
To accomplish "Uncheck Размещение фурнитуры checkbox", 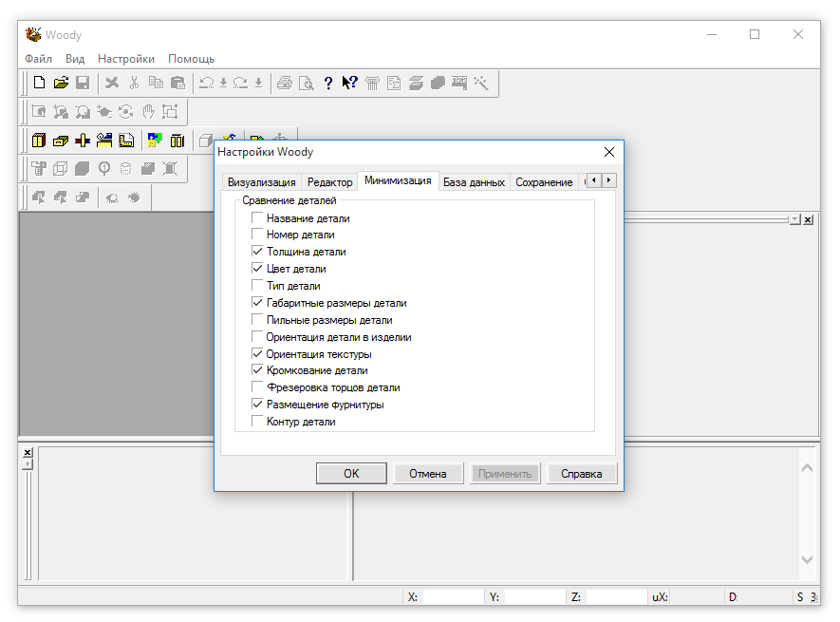I will click(x=257, y=405).
